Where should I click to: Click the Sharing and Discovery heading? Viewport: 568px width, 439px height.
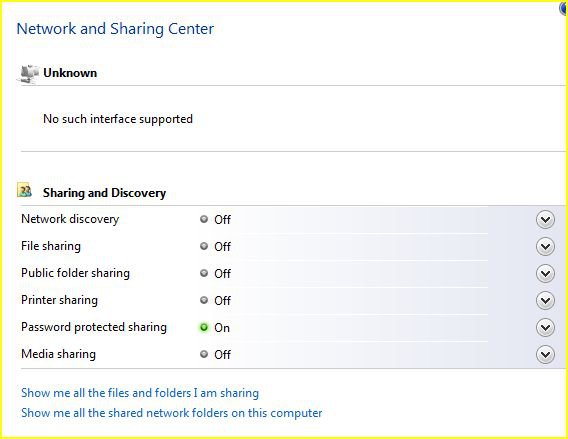pyautogui.click(x=104, y=193)
